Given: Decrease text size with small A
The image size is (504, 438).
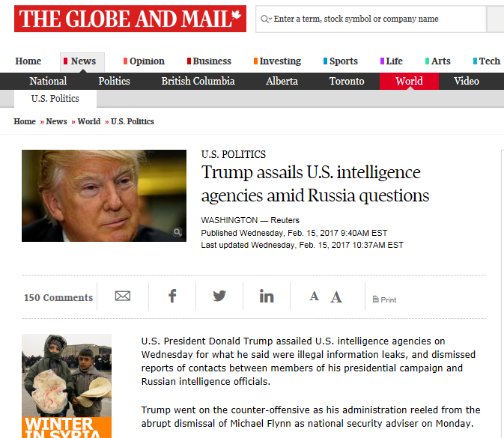Looking at the screenshot, I should click(314, 296).
